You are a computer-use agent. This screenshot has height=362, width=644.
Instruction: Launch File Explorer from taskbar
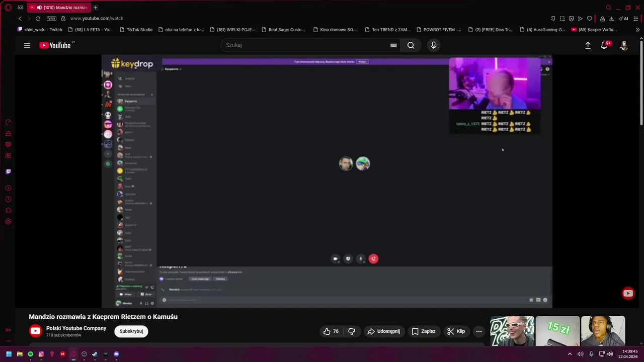[x=20, y=354]
